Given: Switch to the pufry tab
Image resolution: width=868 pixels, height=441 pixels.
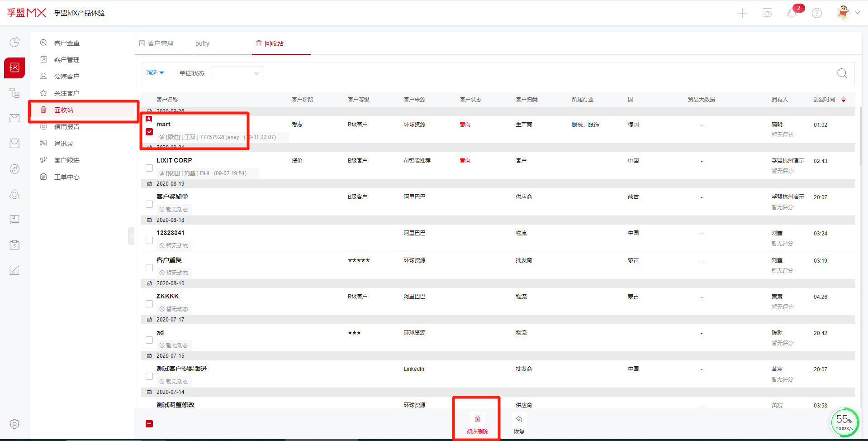Looking at the screenshot, I should 202,43.
